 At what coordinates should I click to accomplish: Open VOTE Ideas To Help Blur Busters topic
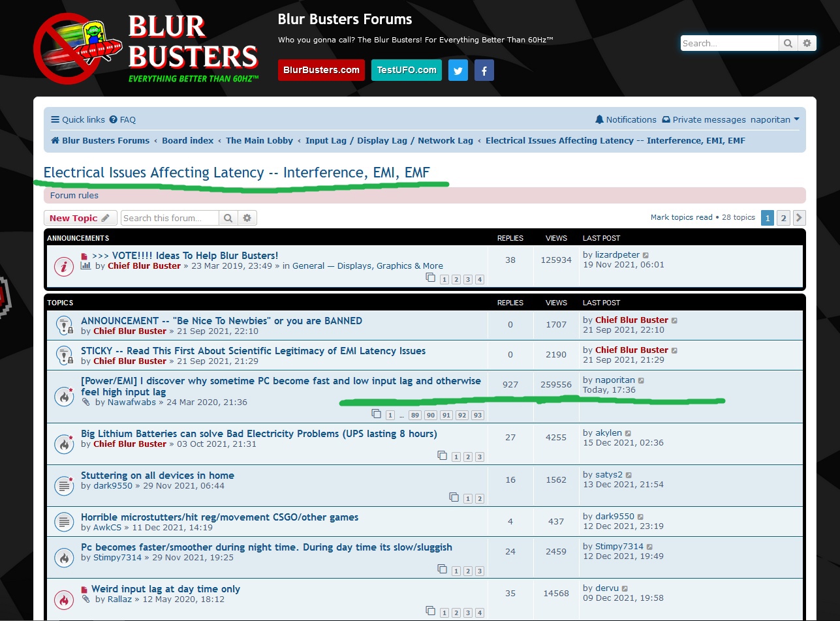click(185, 255)
